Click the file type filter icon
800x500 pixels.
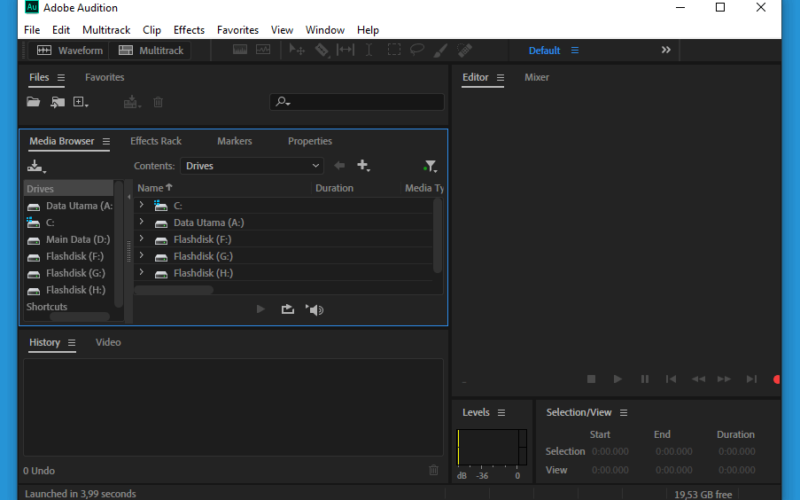tap(430, 166)
